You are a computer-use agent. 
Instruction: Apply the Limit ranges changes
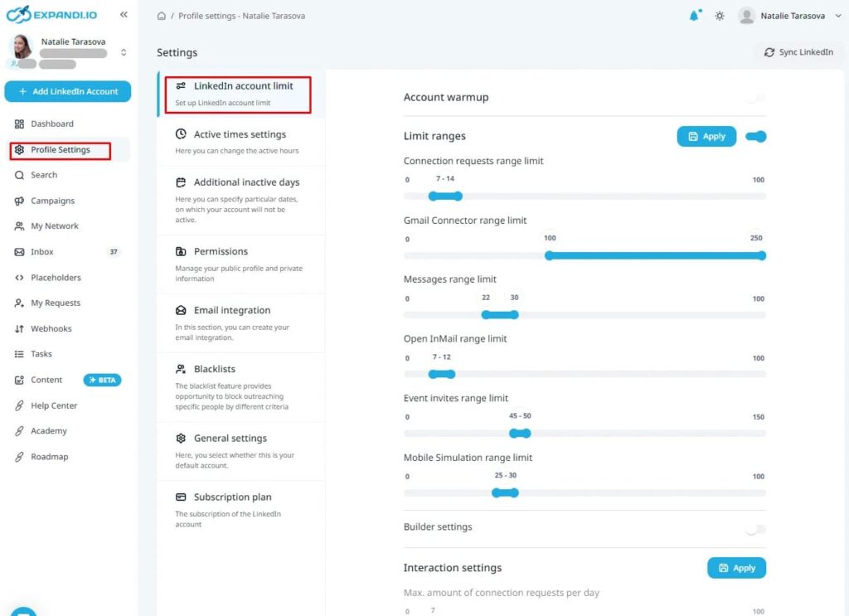[x=706, y=137]
